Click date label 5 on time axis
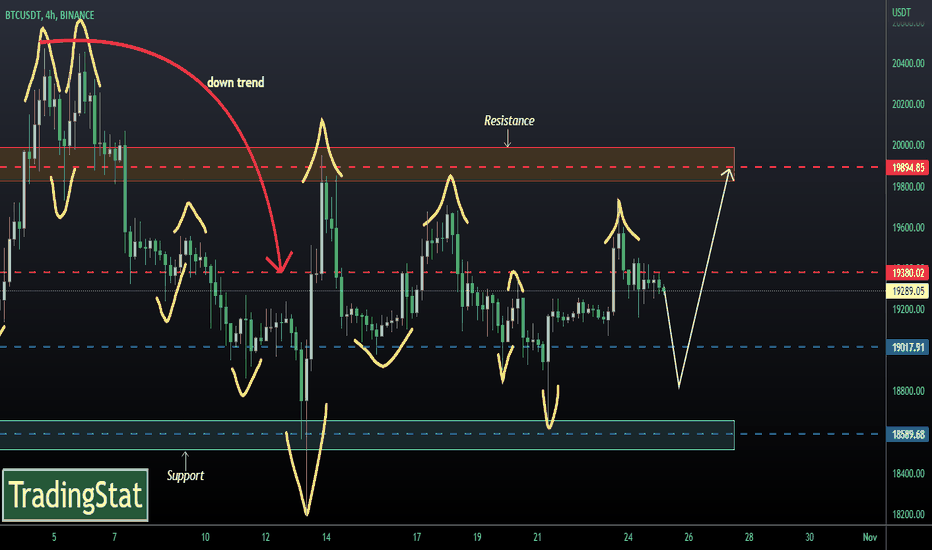This screenshot has height=550, width=932. [x=54, y=538]
